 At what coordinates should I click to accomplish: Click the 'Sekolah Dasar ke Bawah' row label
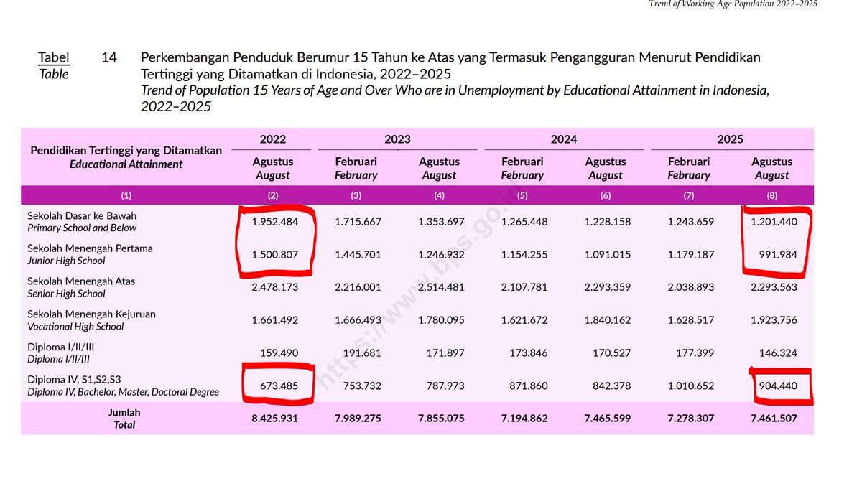click(x=82, y=215)
